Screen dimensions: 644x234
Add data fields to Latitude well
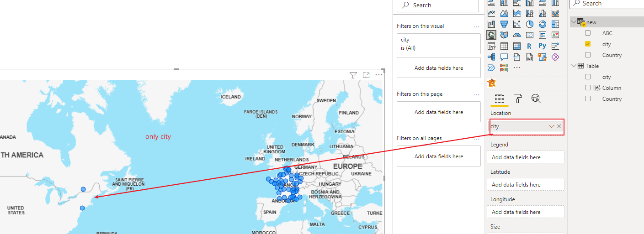click(526, 185)
